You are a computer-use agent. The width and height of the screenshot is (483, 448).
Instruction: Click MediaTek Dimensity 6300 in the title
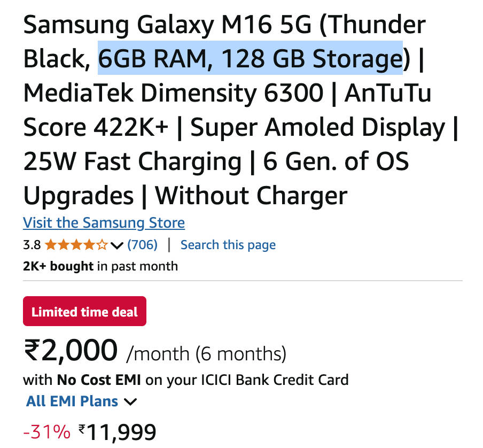pos(173,94)
